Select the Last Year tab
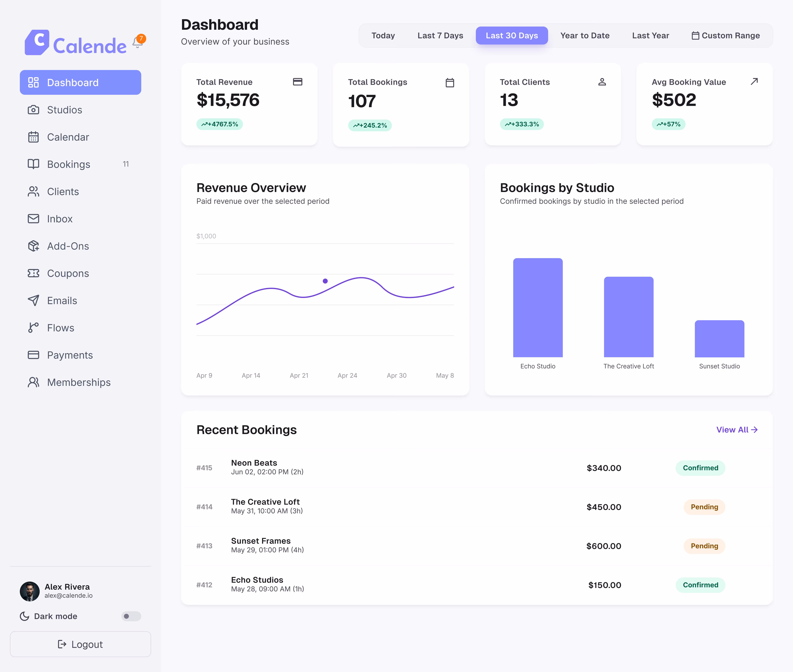Image resolution: width=793 pixels, height=672 pixels. [x=651, y=35]
